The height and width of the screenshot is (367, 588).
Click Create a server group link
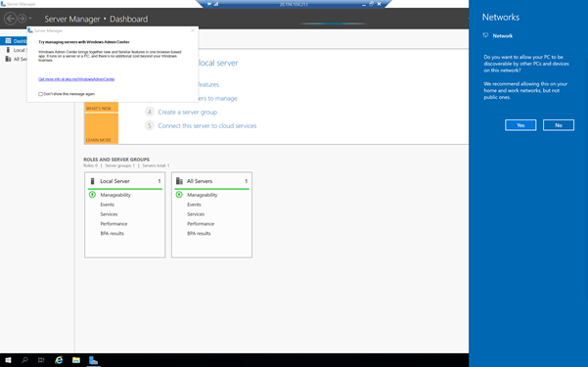188,113
